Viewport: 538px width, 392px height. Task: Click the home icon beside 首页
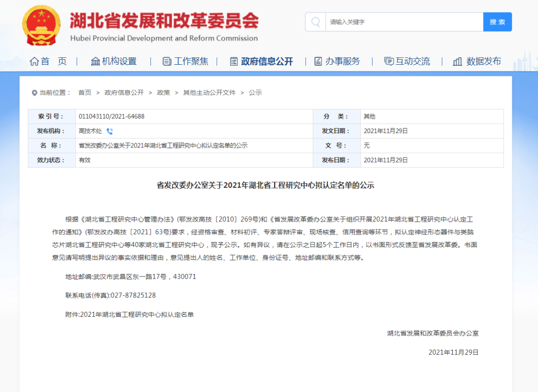(x=34, y=61)
